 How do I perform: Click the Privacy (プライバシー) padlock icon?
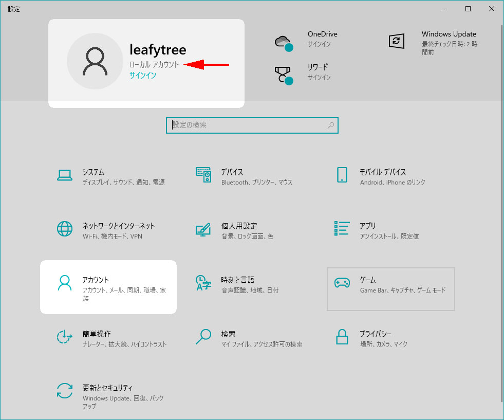[x=342, y=337]
